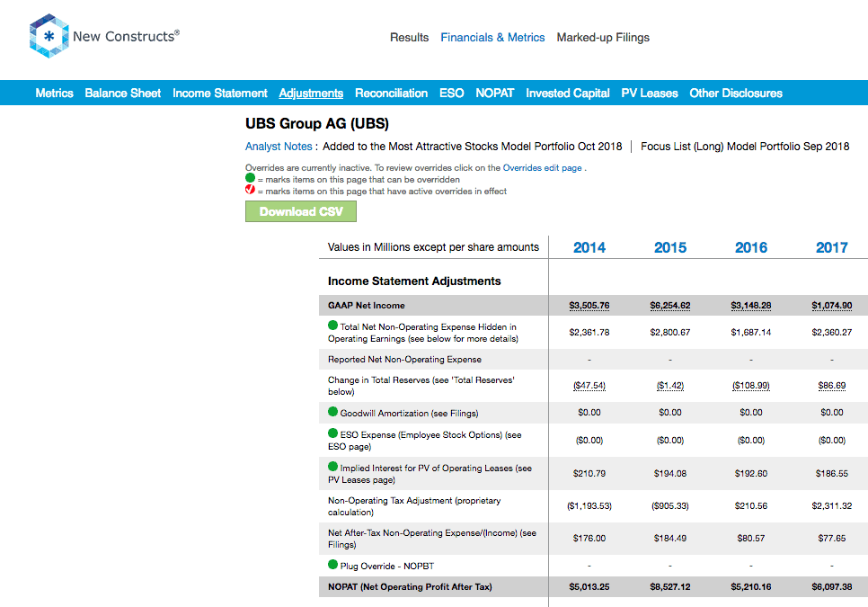Open the ESO tab
Image resolution: width=868 pixels, height=607 pixels.
click(x=452, y=93)
